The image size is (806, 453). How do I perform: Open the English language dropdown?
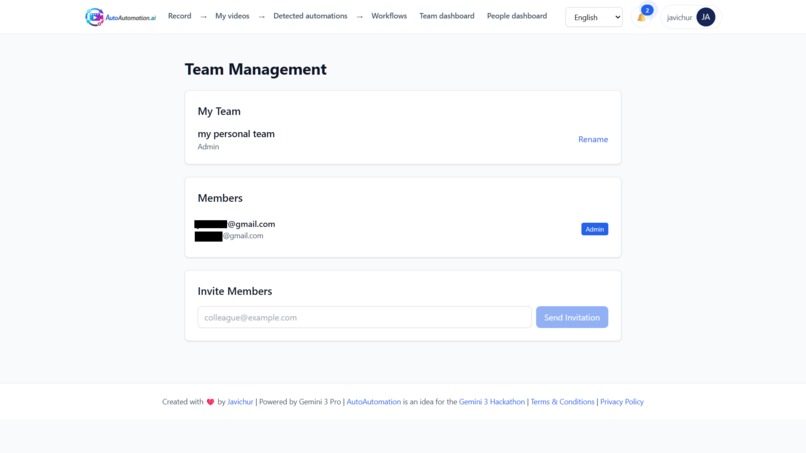(594, 17)
